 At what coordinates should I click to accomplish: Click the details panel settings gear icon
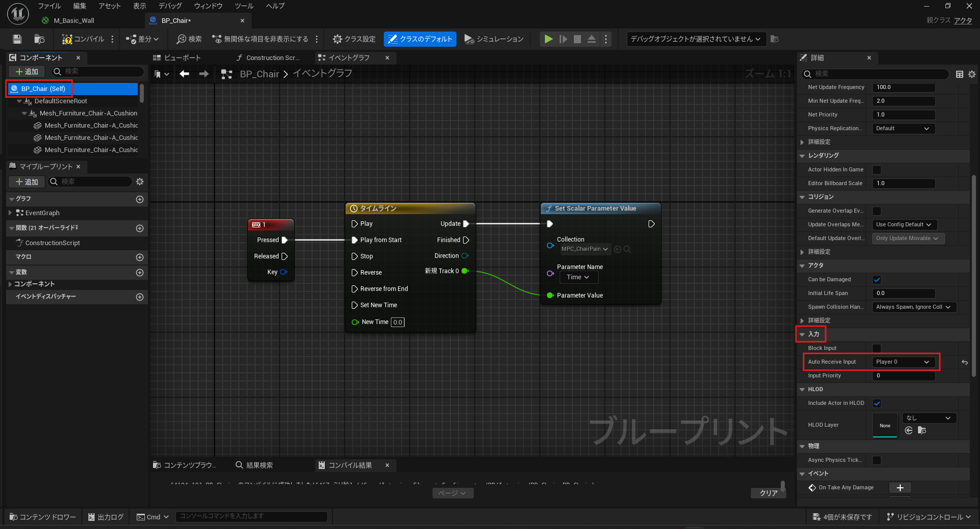point(972,74)
